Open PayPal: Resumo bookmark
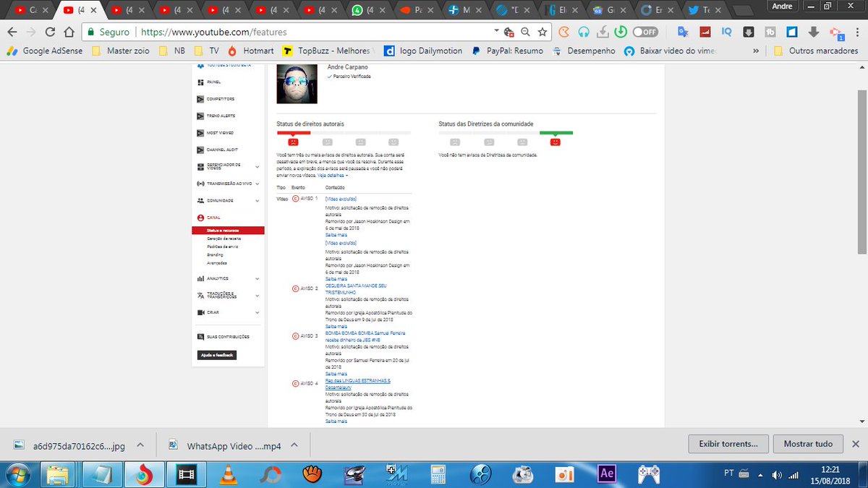 [507, 51]
